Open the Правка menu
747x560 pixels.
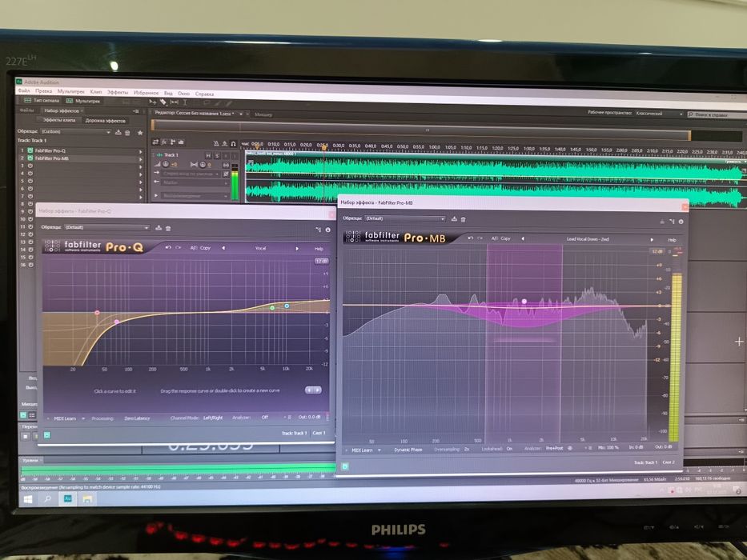click(x=43, y=90)
